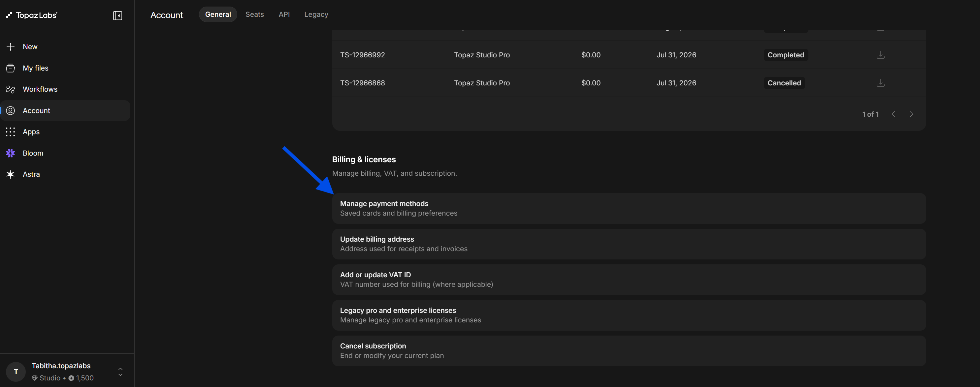Viewport: 980px width, 387px height.
Task: Click invoice number TS-12966868
Action: (362, 83)
